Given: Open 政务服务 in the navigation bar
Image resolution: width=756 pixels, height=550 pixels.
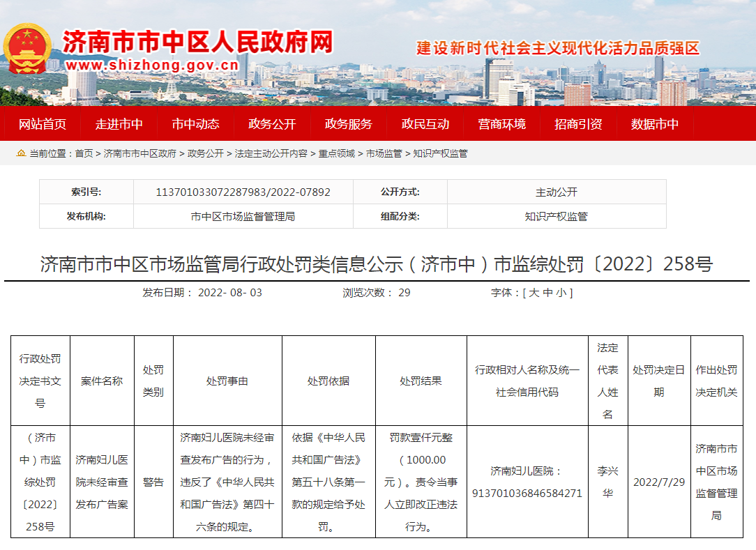Looking at the screenshot, I should click(x=349, y=124).
